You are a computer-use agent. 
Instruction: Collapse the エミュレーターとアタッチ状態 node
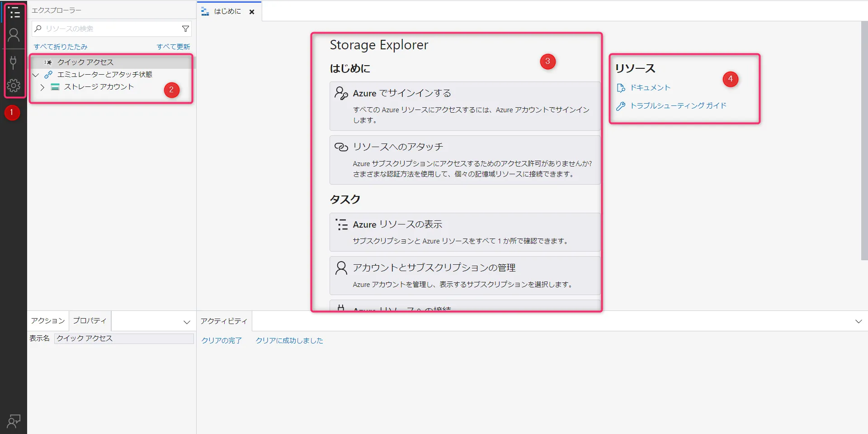coord(36,75)
